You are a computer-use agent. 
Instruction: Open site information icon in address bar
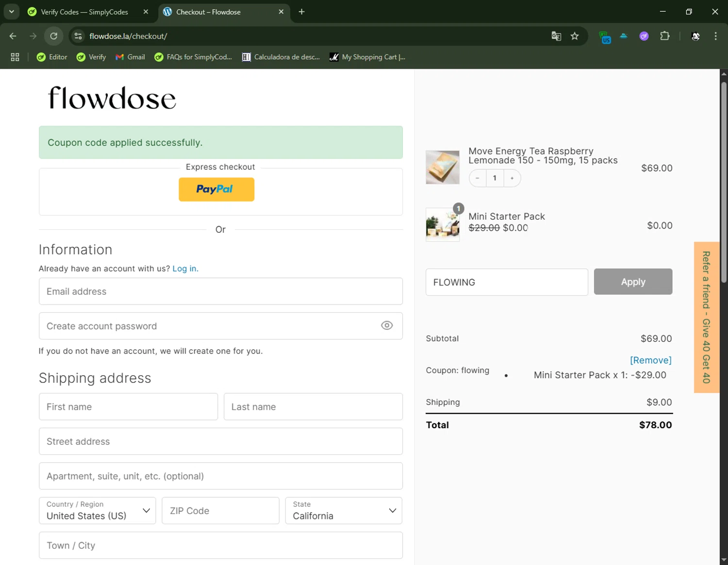[x=78, y=36]
